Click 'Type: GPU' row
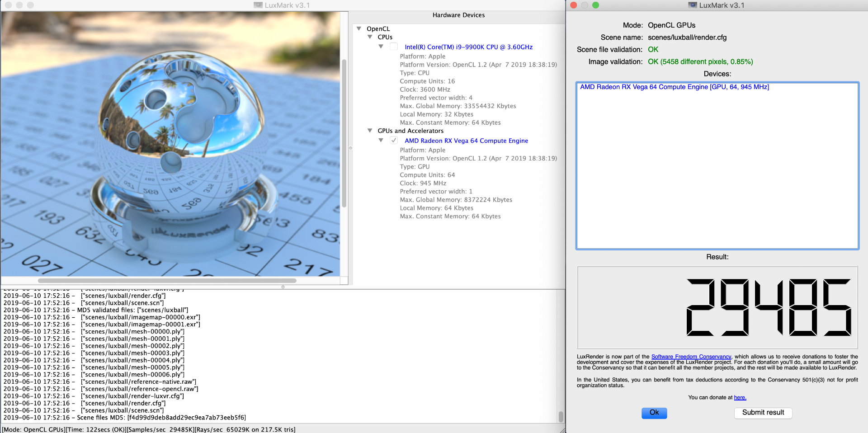This screenshot has width=868, height=433. [415, 167]
